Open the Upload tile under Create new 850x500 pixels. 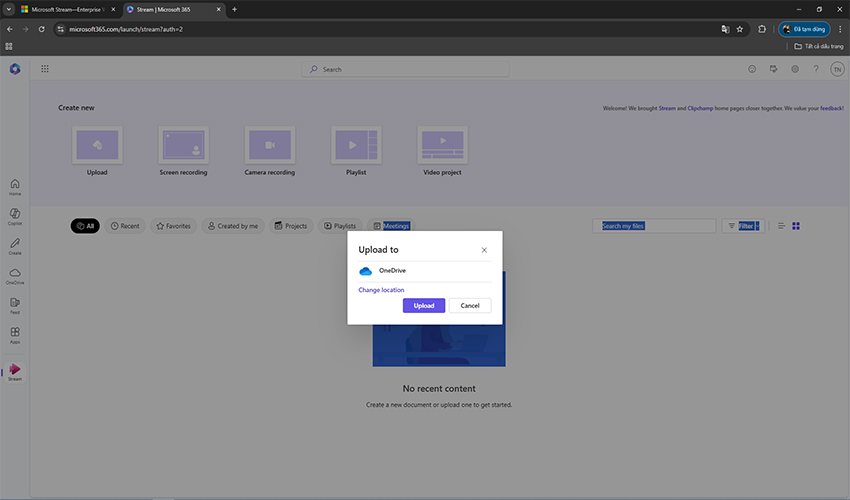point(97,151)
